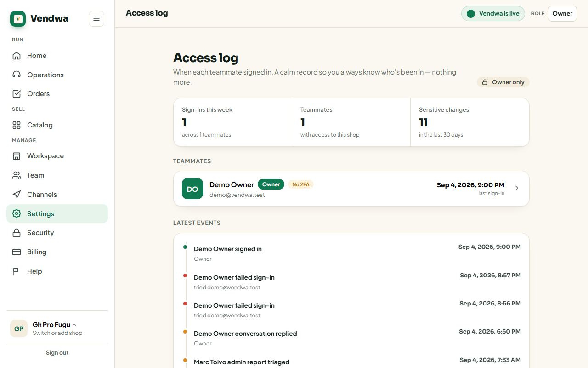Screen dimensions: 588x368
Task: Click the TEAMMATES section heading
Action: pyautogui.click(x=192, y=161)
